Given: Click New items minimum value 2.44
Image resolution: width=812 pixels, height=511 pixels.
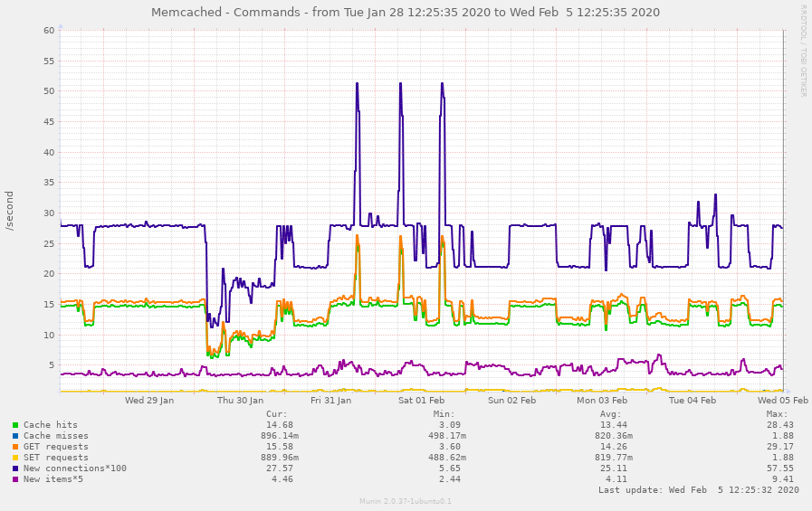Looking at the screenshot, I should [450, 479].
